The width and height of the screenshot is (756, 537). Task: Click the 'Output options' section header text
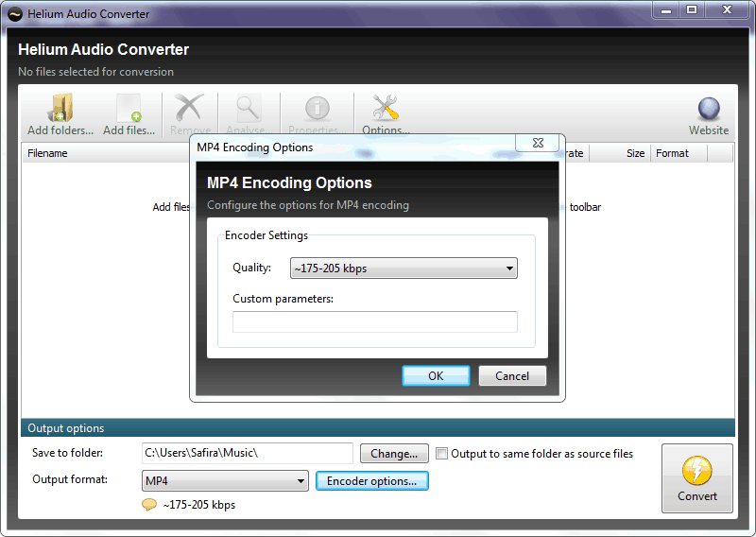tap(66, 428)
